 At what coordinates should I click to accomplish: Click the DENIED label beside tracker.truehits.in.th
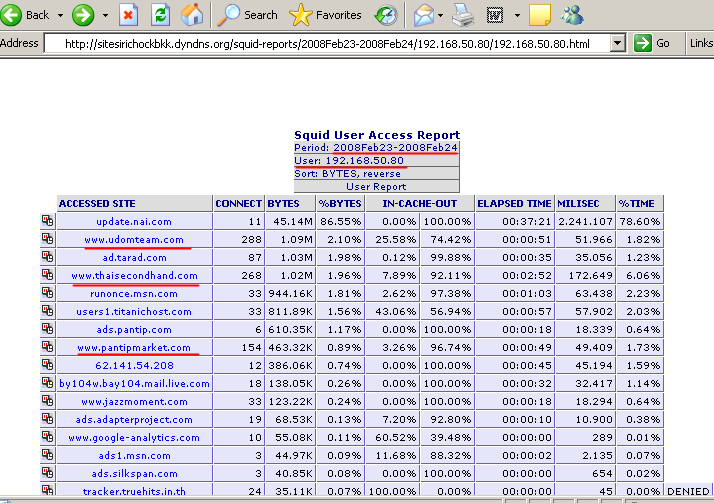[688, 491]
